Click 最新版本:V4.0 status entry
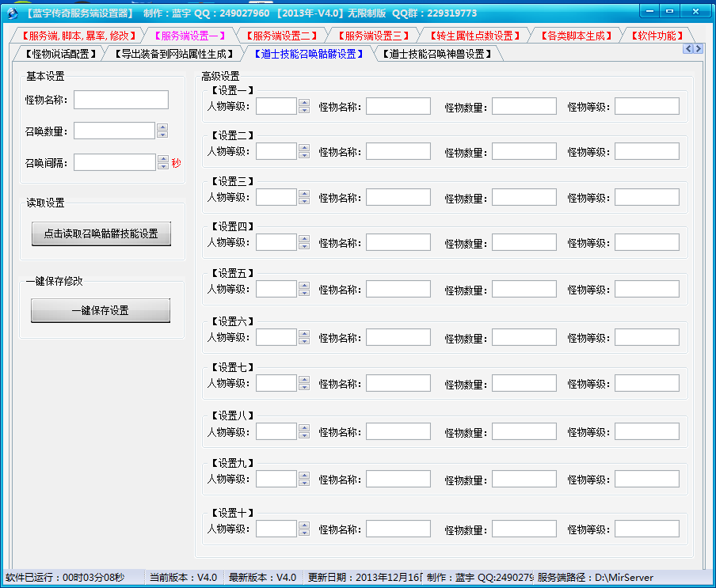The height and width of the screenshot is (588, 716). 262,578
